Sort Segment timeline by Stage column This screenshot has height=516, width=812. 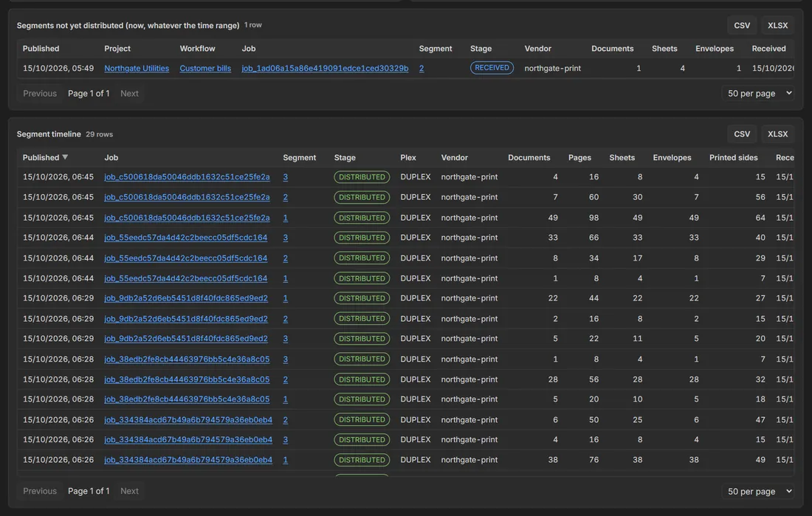[x=345, y=157]
